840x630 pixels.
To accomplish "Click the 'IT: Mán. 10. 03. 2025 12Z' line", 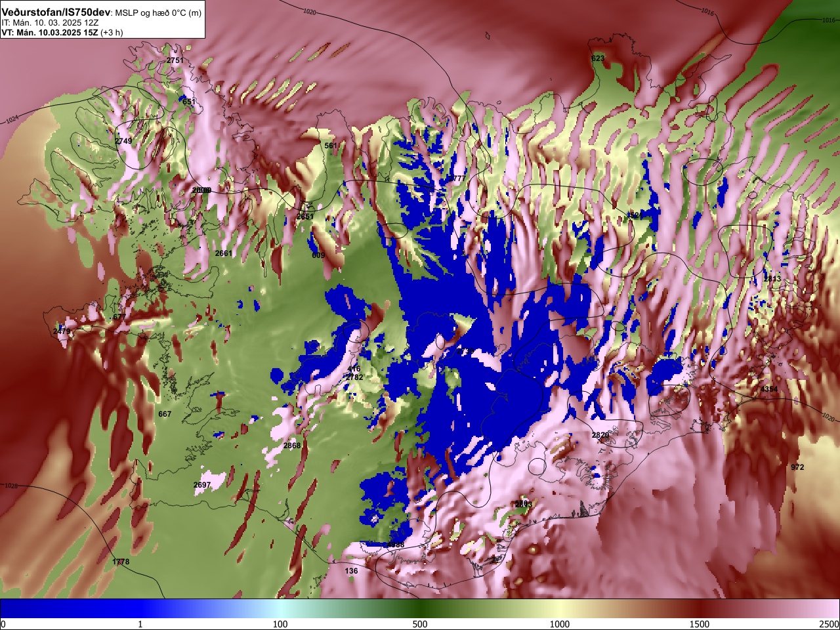I will tap(50, 22).
